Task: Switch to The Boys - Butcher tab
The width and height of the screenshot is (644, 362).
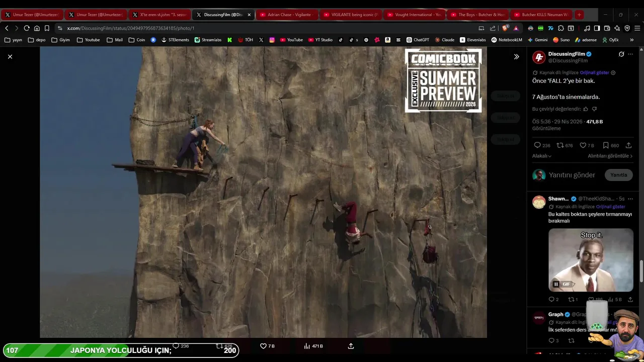Action: (x=478, y=15)
